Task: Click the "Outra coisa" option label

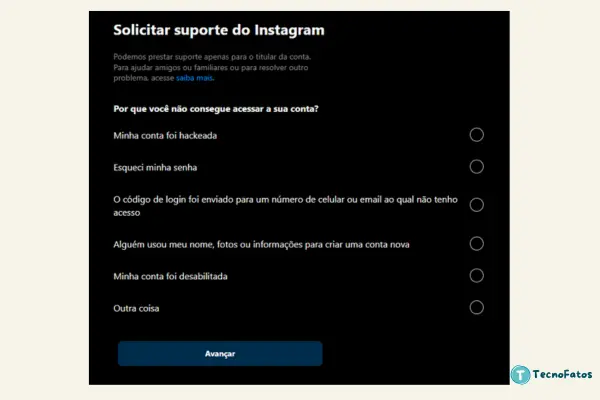Action: coord(136,308)
